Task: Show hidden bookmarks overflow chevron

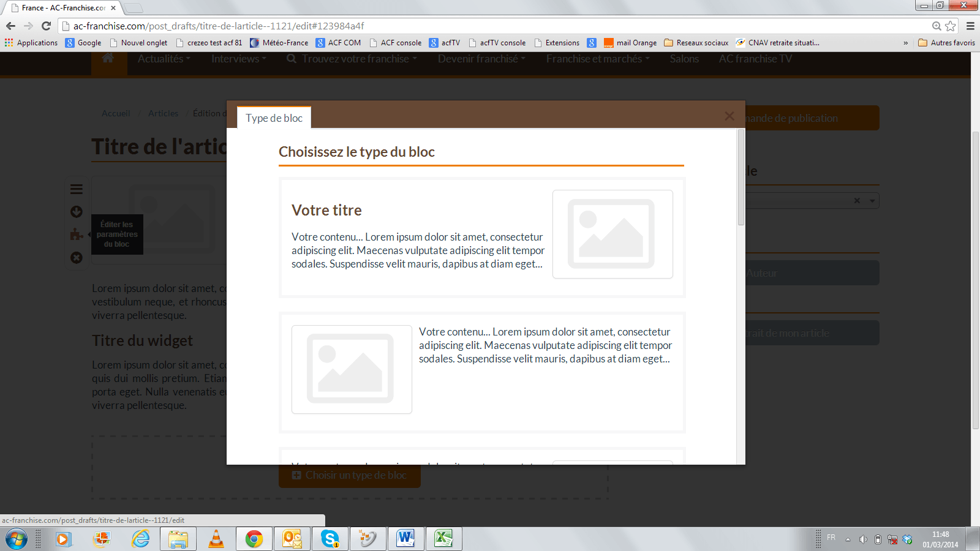Action: 905,43
